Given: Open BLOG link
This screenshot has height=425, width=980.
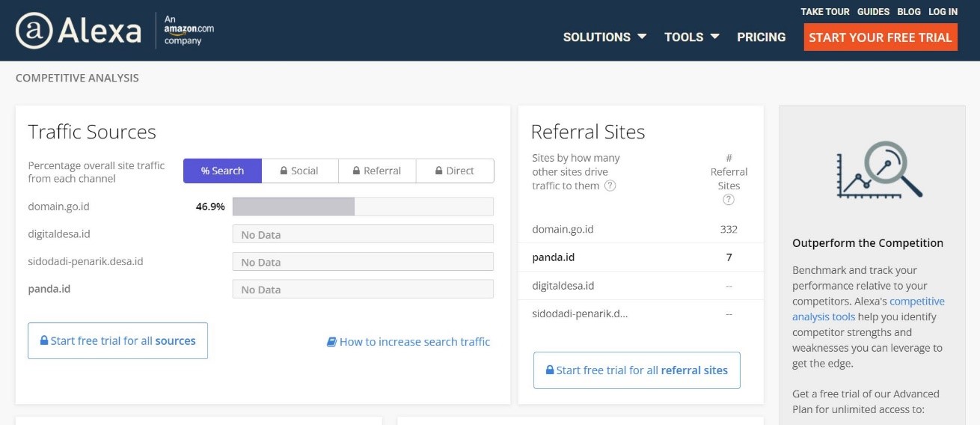Looking at the screenshot, I should [909, 11].
